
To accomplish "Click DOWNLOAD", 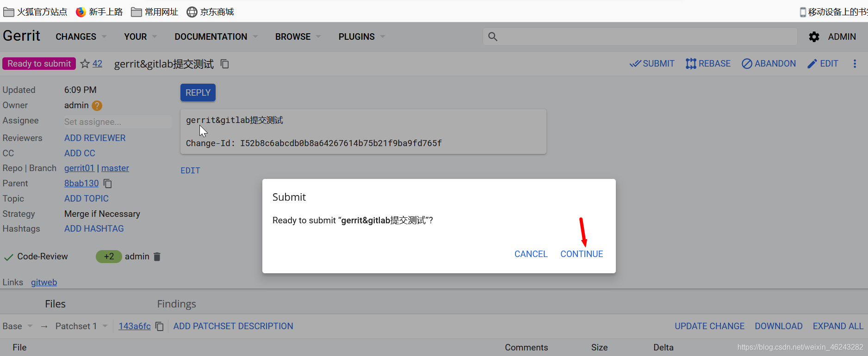I will 778,326.
